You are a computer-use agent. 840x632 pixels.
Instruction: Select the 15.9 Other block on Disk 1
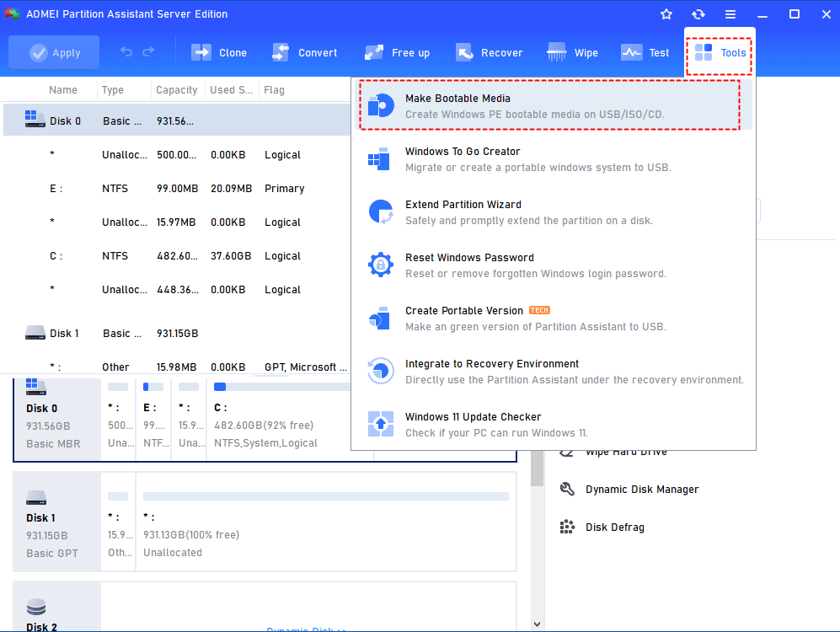tap(119, 522)
